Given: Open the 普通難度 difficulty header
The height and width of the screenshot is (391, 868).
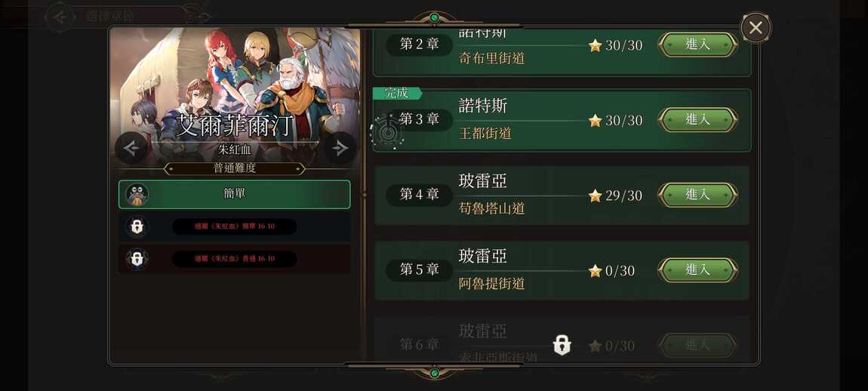Looking at the screenshot, I should [235, 168].
